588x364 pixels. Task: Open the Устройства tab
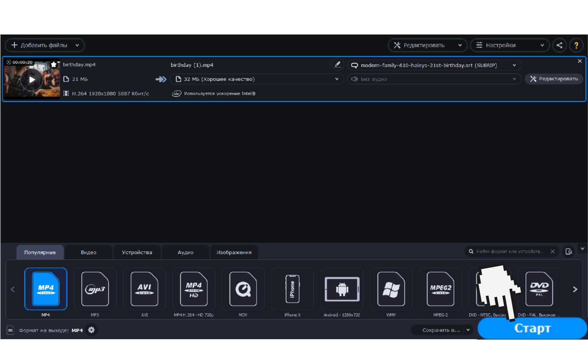[x=137, y=252]
